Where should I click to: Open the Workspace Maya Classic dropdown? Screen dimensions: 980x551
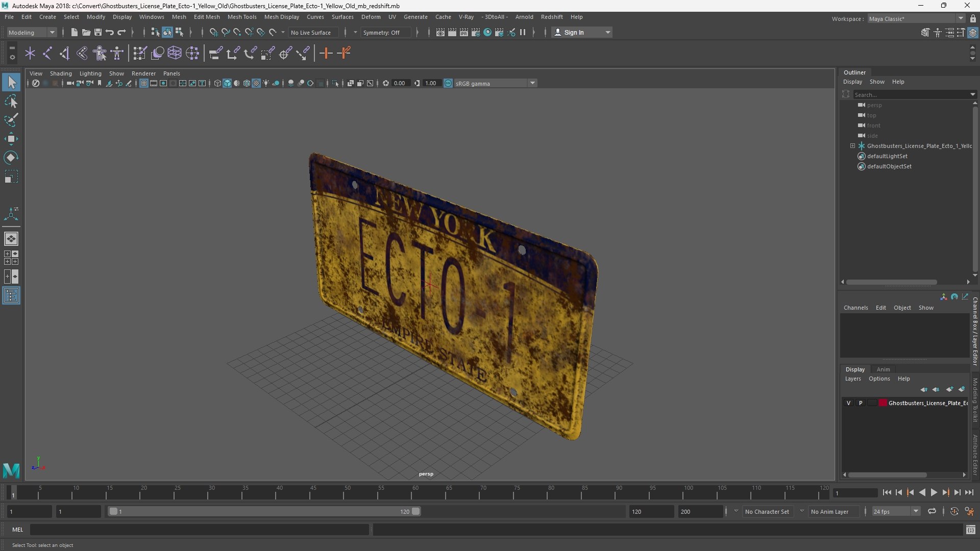click(916, 18)
